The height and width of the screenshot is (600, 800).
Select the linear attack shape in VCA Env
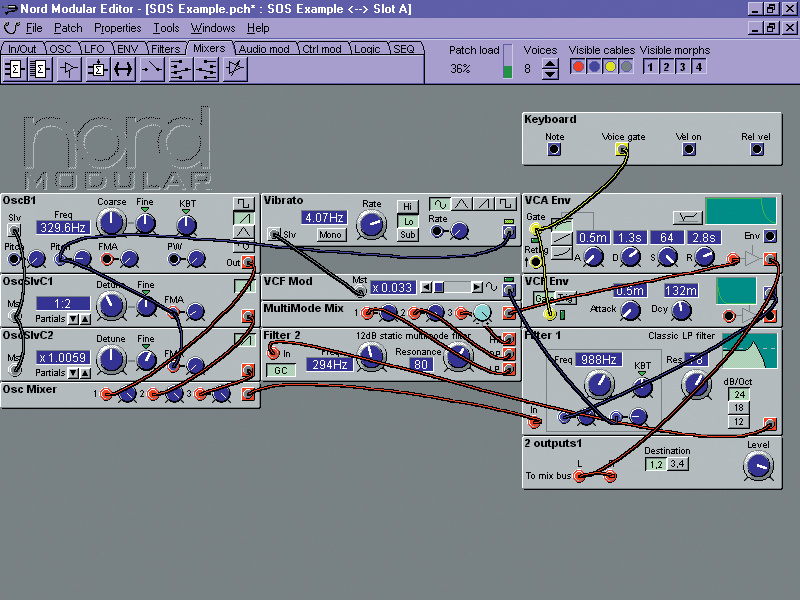562,239
